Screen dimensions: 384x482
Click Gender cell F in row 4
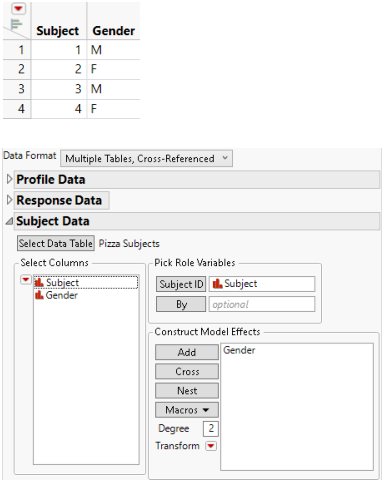coord(113,109)
